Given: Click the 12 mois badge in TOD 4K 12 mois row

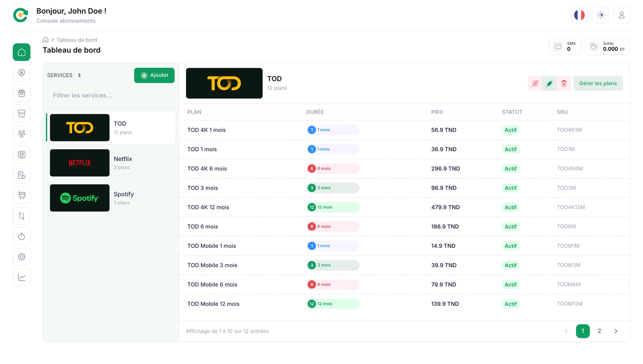Looking at the screenshot, I should tap(333, 207).
